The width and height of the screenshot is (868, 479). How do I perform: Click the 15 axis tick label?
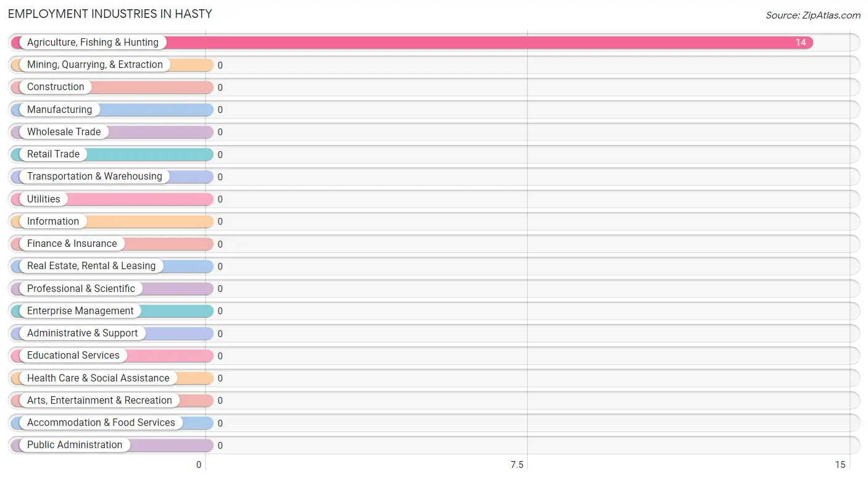(x=840, y=465)
